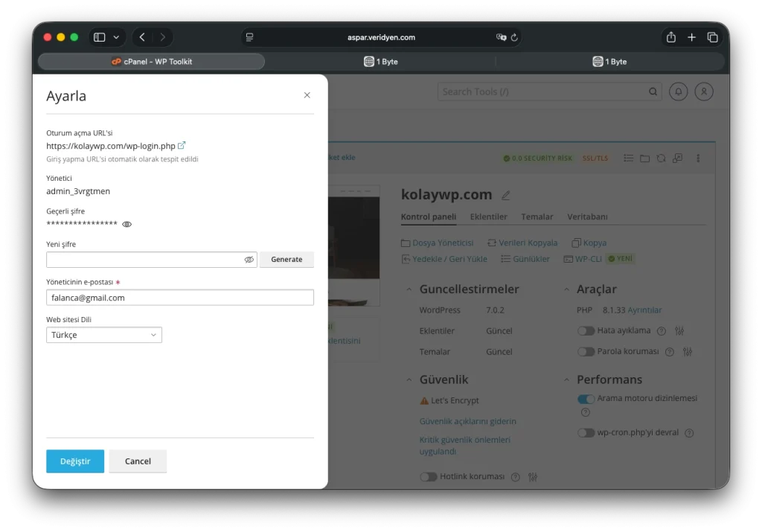Select the Veritabanı tab
The width and height of the screenshot is (762, 532).
(x=587, y=217)
